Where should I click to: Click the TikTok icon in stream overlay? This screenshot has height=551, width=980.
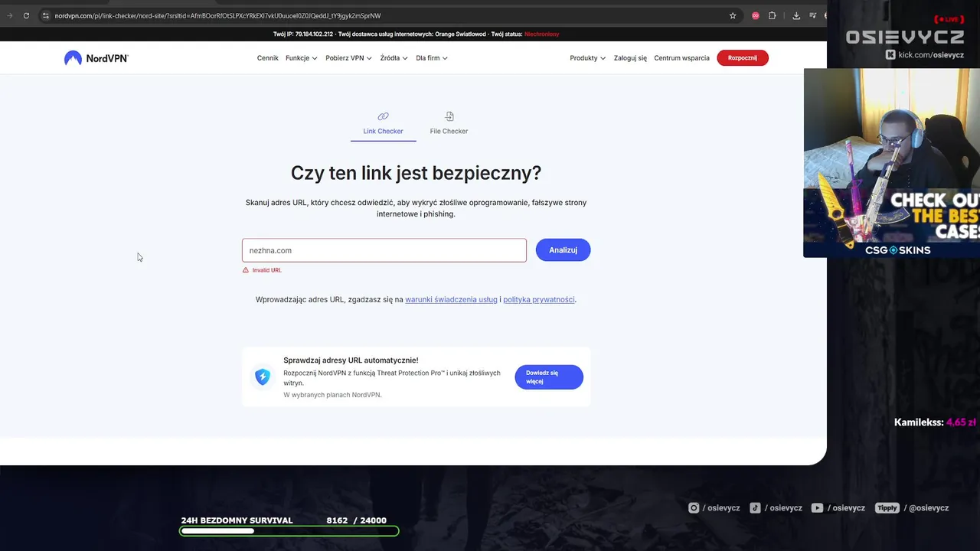coord(755,507)
